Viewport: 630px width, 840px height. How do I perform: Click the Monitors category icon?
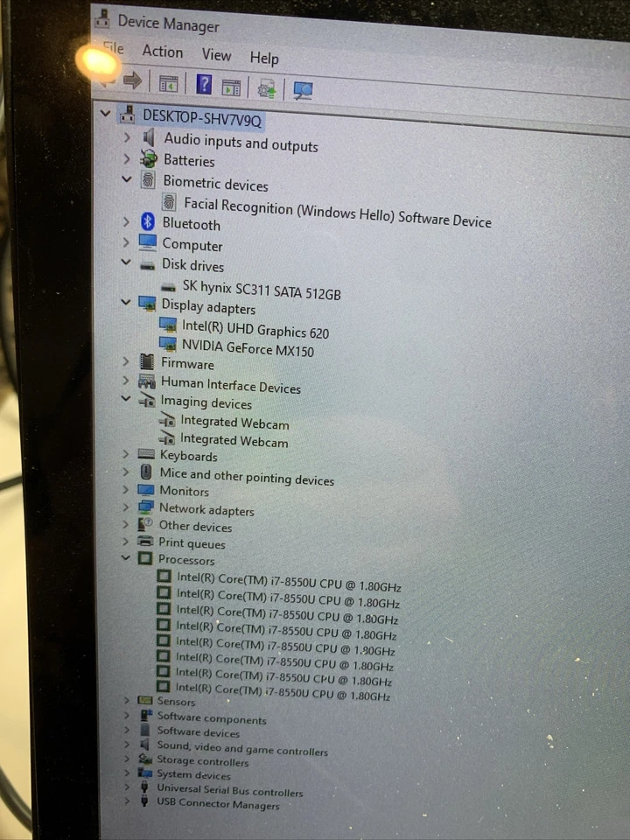point(146,490)
